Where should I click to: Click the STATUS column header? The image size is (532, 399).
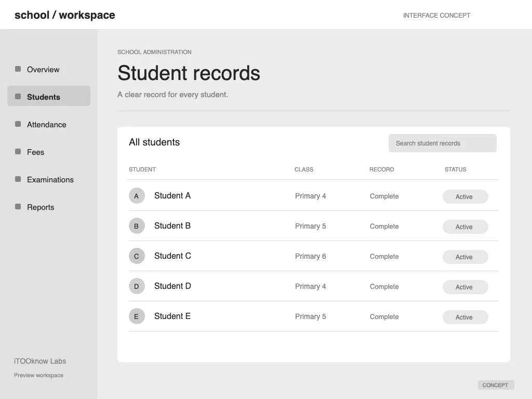point(455,169)
